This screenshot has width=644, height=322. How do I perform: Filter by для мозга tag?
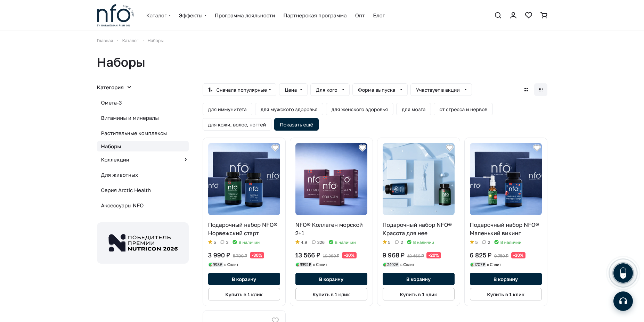[414, 109]
